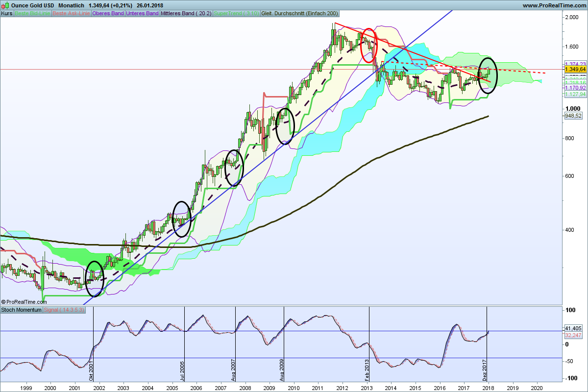Open Mittleres Band (20 2) settings label

coord(187,13)
